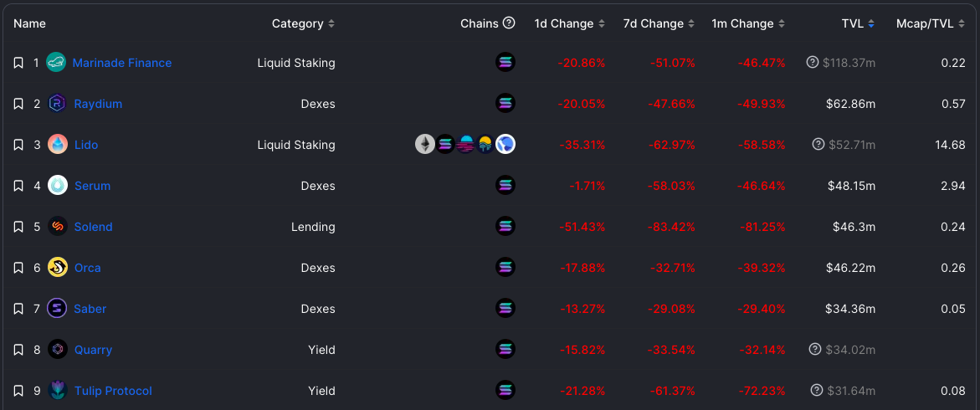The width and height of the screenshot is (980, 410).
Task: Sort table by Category column
Action: 303,23
